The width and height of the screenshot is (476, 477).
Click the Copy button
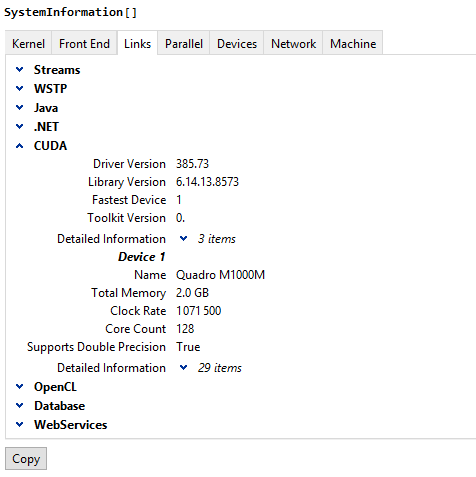click(x=26, y=459)
